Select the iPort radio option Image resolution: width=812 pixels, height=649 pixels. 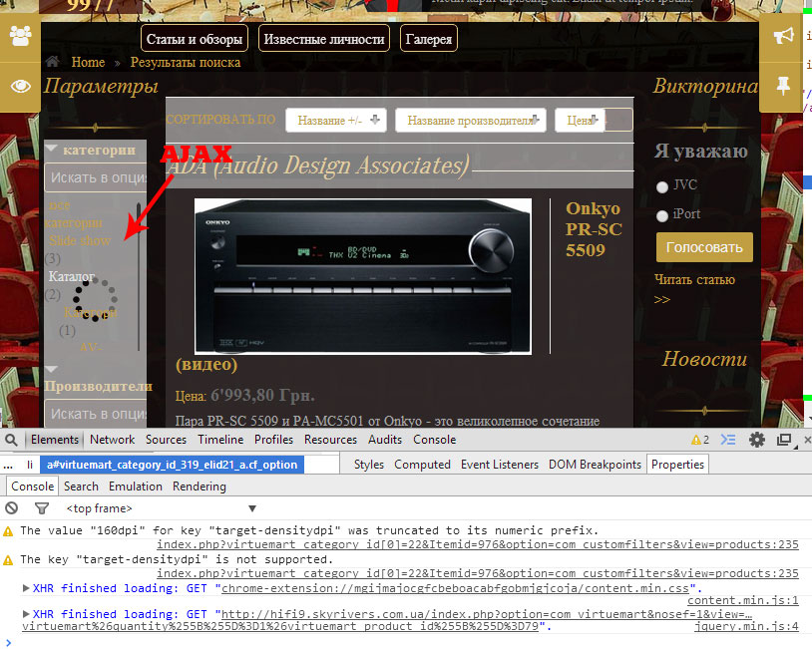(661, 215)
